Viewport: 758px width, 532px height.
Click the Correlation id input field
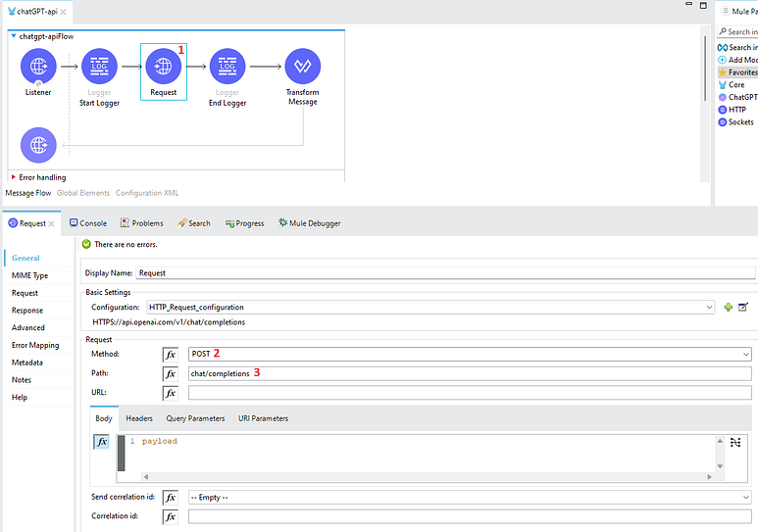(x=470, y=516)
